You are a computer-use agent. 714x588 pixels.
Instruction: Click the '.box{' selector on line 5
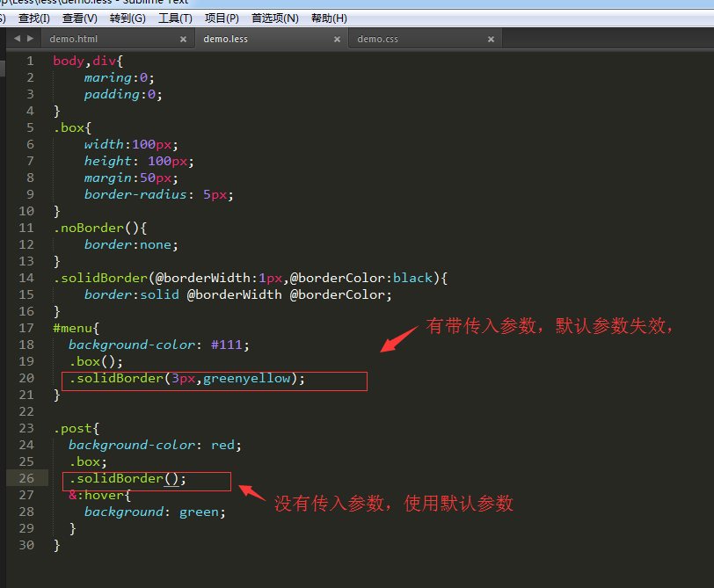tap(72, 127)
